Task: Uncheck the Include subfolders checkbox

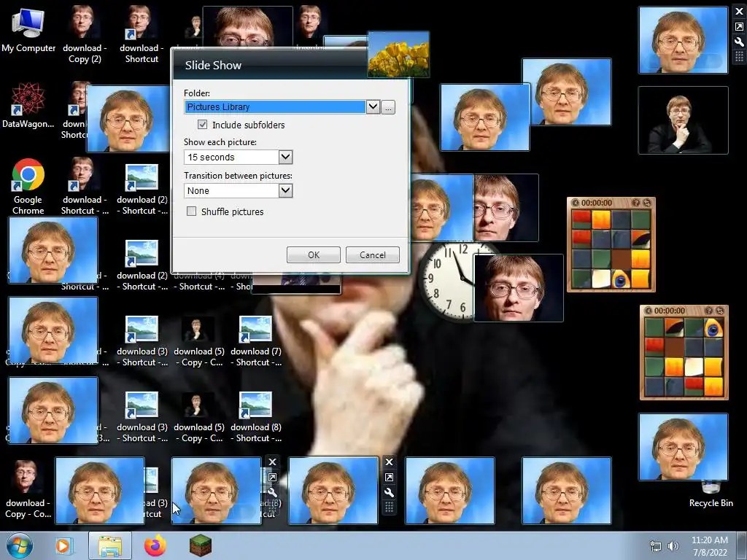Action: [203, 125]
